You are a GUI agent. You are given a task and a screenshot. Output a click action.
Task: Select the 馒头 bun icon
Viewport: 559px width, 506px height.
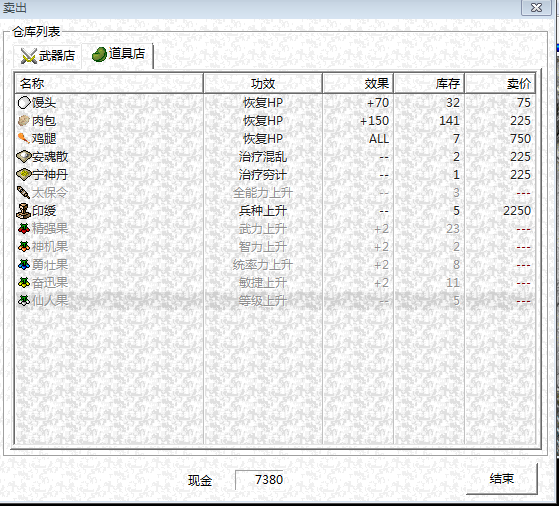click(24, 103)
